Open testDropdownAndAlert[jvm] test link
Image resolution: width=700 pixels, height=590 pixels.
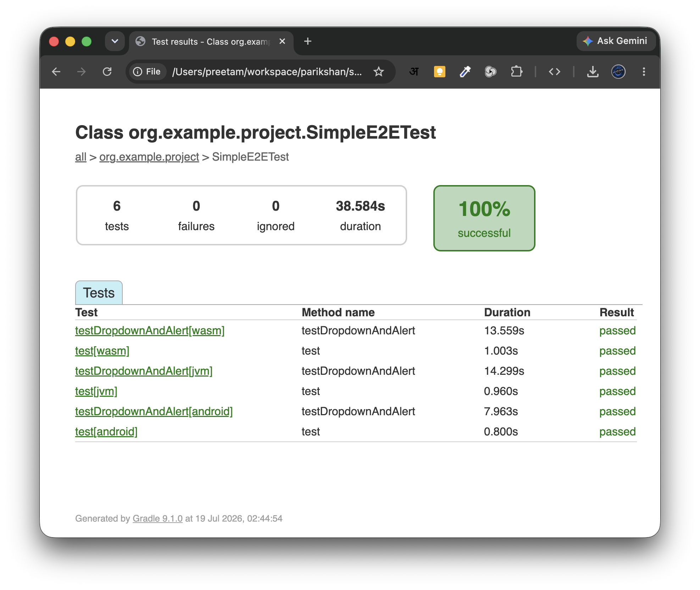144,371
